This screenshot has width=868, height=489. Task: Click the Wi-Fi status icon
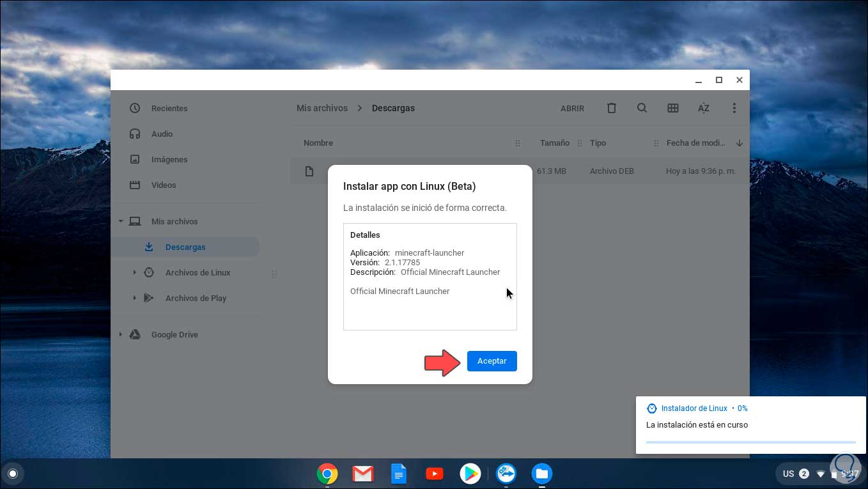[x=821, y=474]
